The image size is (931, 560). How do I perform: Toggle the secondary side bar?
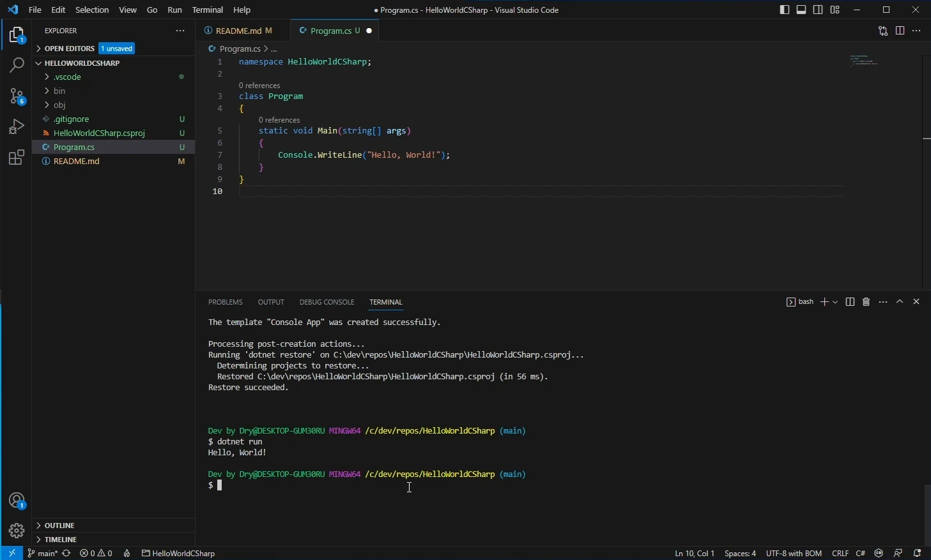[819, 10]
